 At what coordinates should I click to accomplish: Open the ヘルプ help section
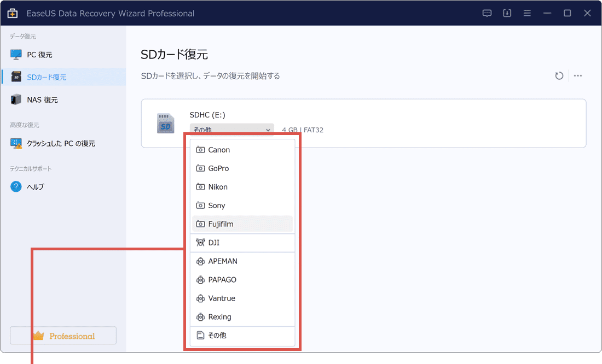(15, 186)
